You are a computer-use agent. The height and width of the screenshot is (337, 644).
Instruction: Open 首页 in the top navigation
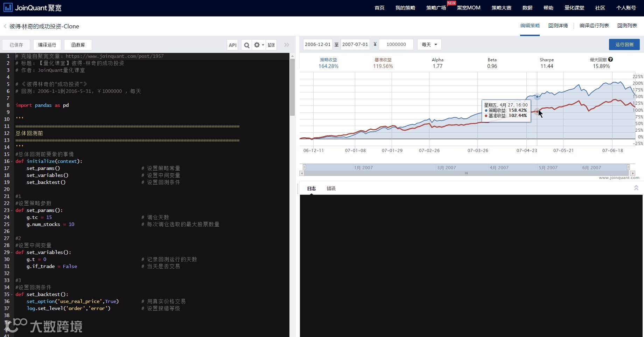pyautogui.click(x=379, y=8)
